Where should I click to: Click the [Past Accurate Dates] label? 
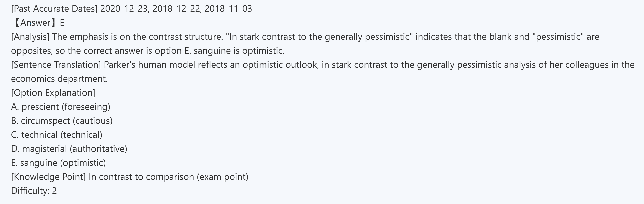(x=54, y=9)
